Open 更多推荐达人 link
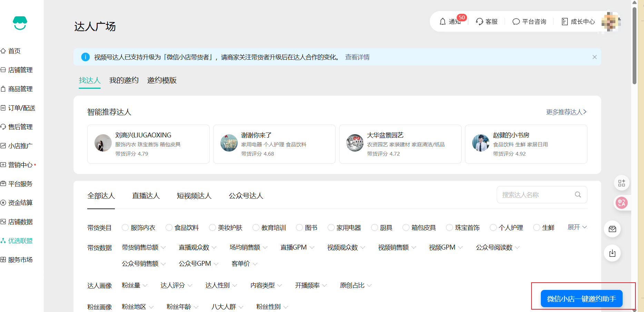The image size is (644, 312). (x=566, y=112)
